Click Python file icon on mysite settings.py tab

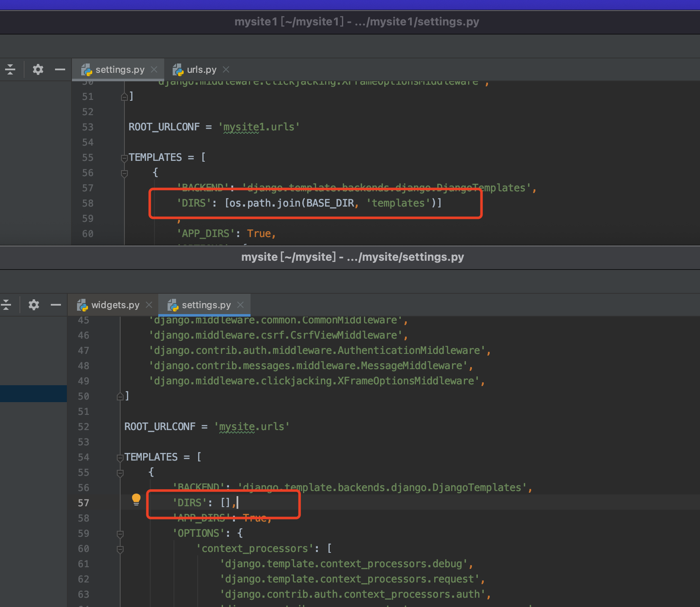[x=173, y=305]
